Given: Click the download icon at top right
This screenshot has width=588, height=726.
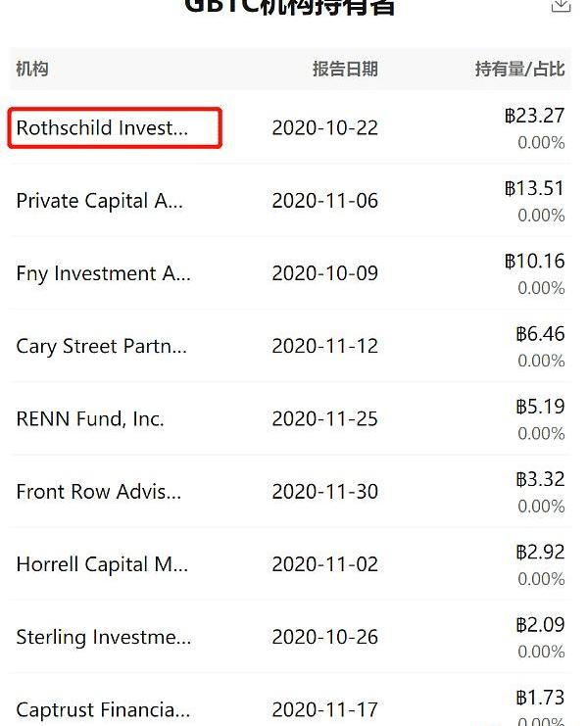Looking at the screenshot, I should (x=562, y=6).
